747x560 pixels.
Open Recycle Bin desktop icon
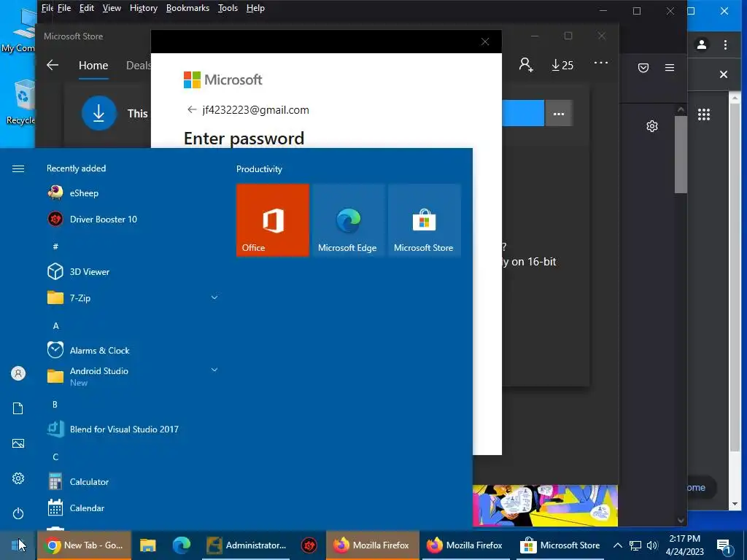pos(20,102)
